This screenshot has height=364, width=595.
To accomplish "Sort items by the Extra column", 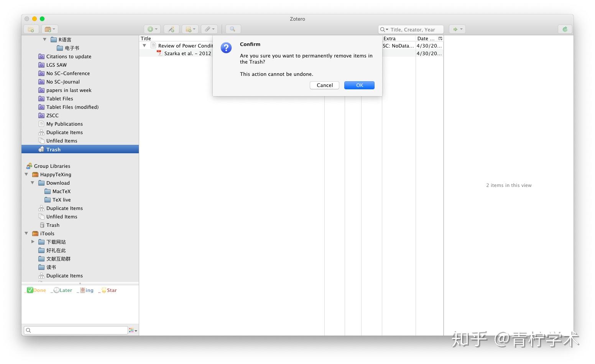I will (399, 38).
